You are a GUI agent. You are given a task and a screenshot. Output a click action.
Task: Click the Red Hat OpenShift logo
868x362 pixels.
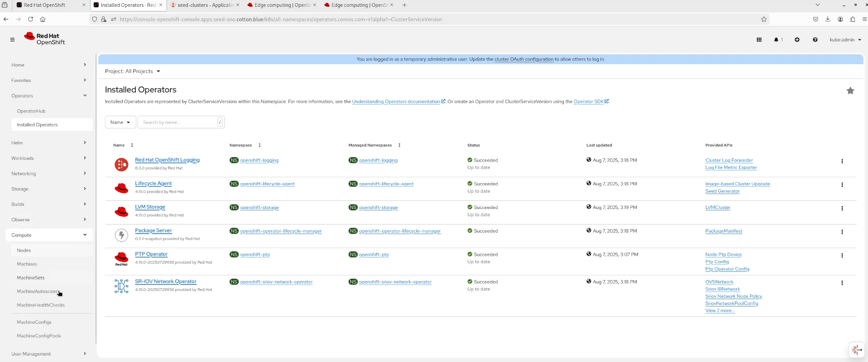click(45, 39)
